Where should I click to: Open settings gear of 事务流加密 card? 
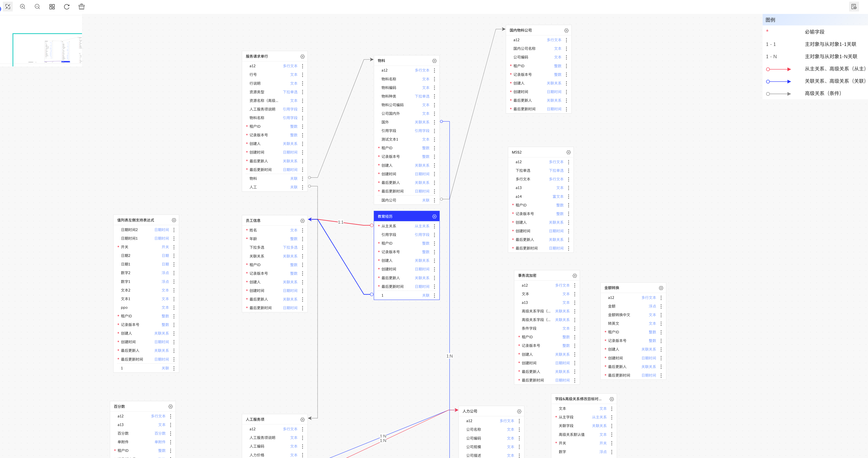pyautogui.click(x=575, y=276)
